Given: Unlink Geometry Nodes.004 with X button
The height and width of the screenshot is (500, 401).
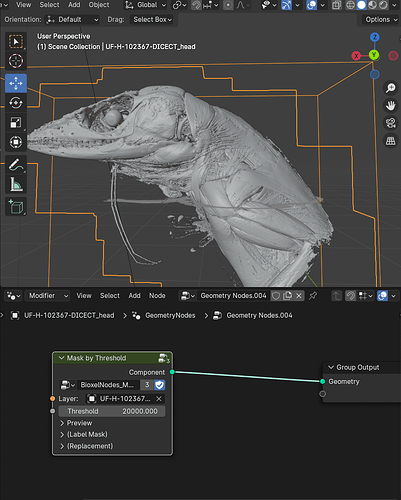Looking at the screenshot, I should [299, 296].
